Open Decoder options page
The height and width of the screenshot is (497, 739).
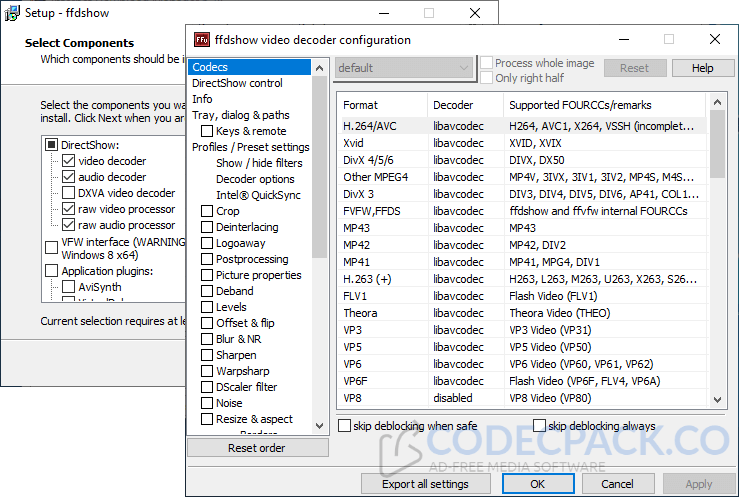tap(255, 179)
